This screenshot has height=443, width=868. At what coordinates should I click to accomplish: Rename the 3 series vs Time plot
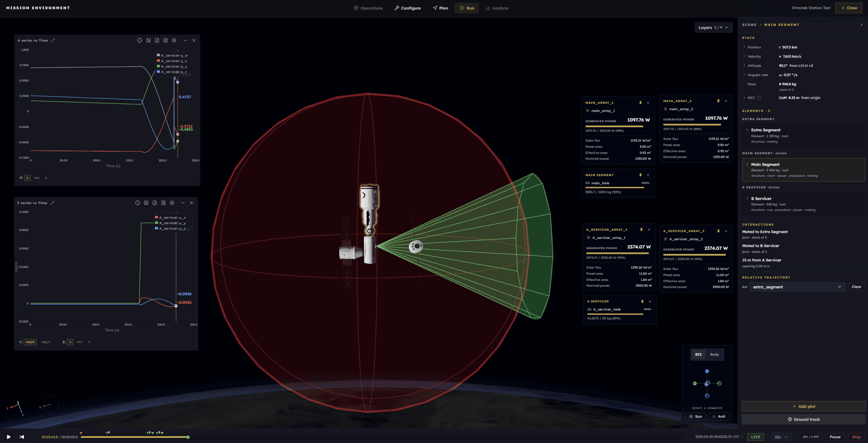pos(52,203)
